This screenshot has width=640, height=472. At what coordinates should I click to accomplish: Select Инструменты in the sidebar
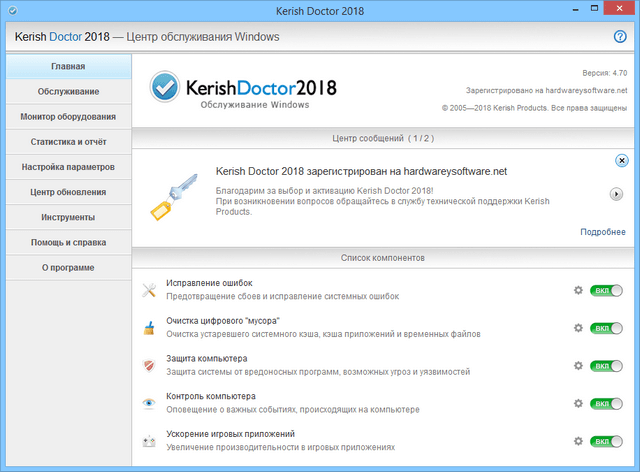coord(68,217)
